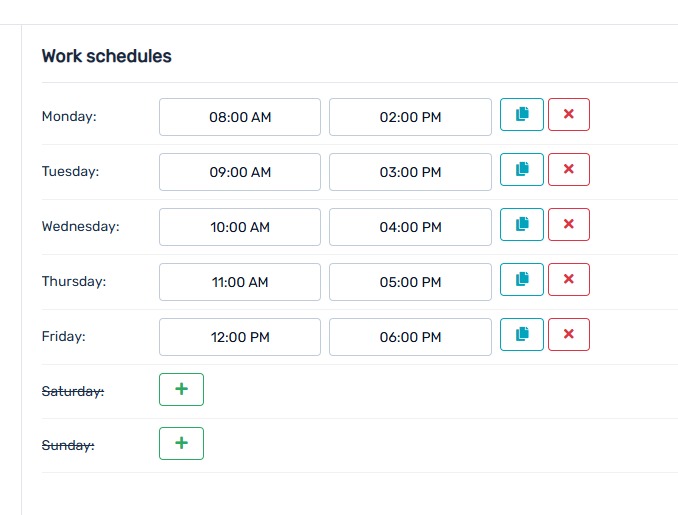
Task: Delete Monday's work schedule
Action: tap(569, 115)
